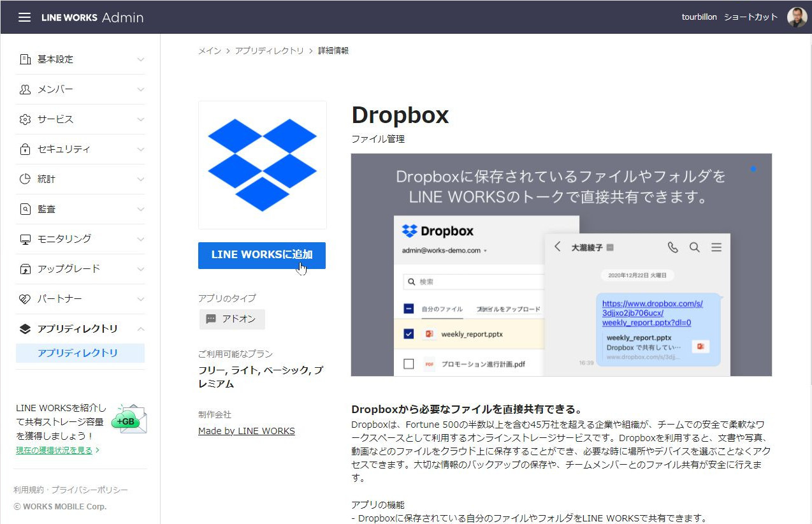Open the ショートカット menu in header
812x524 pixels.
750,17
